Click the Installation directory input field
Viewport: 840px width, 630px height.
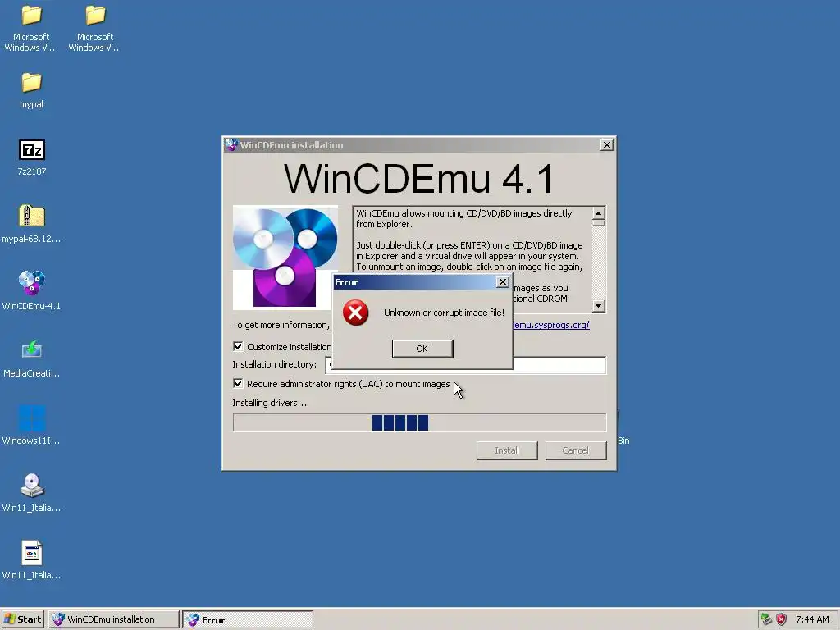point(466,364)
